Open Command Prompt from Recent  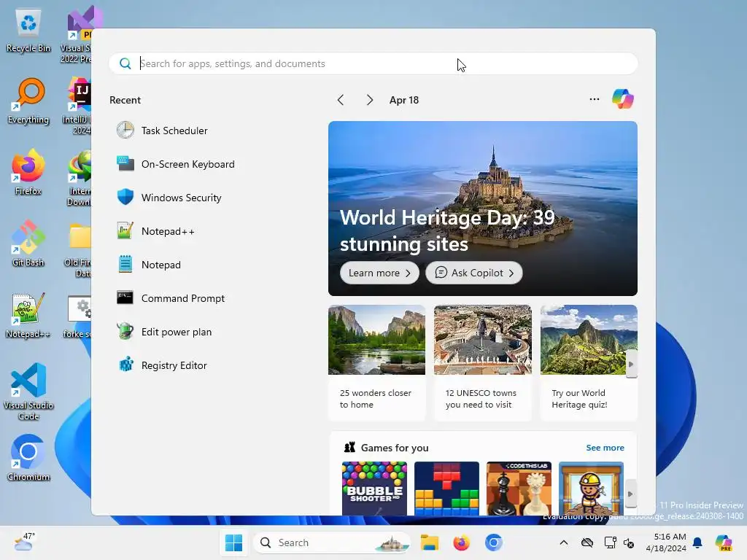pos(171,298)
